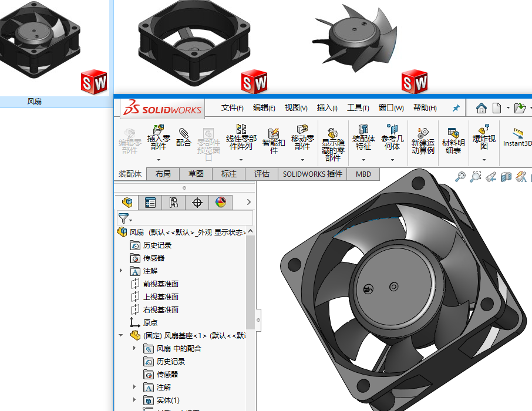This screenshot has height=411, width=532.
Task: Open the PropertyManager panel tab
Action: (150, 203)
